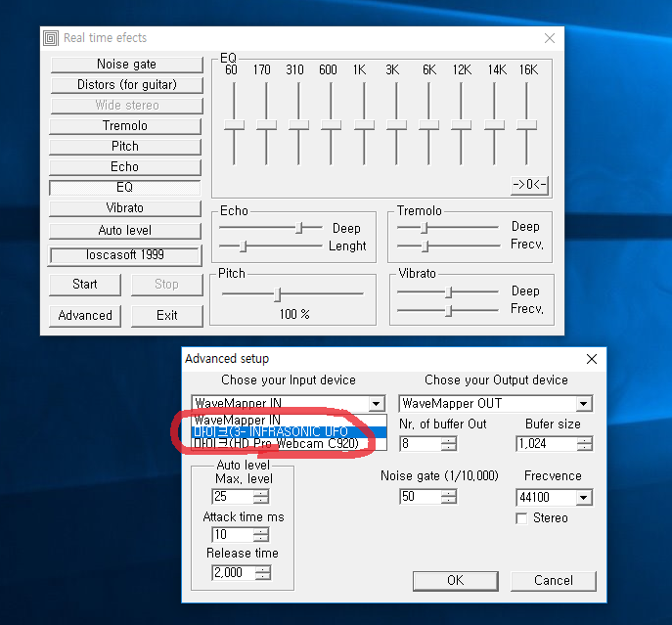Click the Release time spinner arrows
Viewport: 672px width, 625px height.
tap(263, 573)
